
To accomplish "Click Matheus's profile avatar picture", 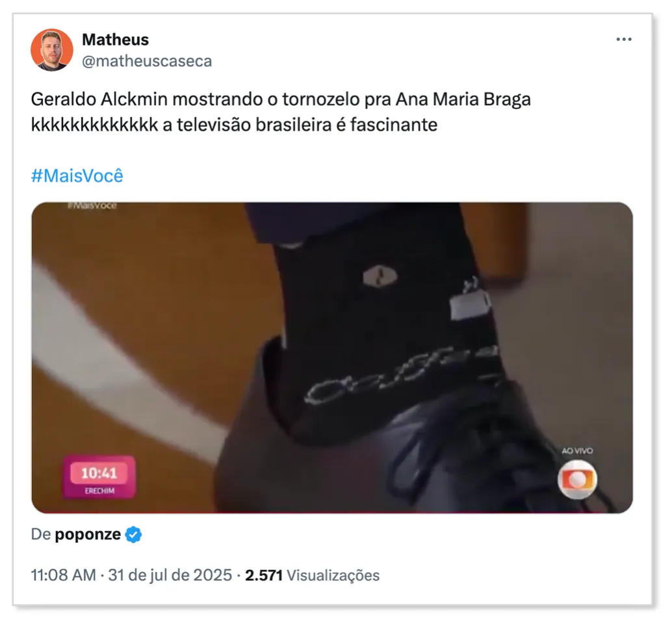I will [x=52, y=49].
